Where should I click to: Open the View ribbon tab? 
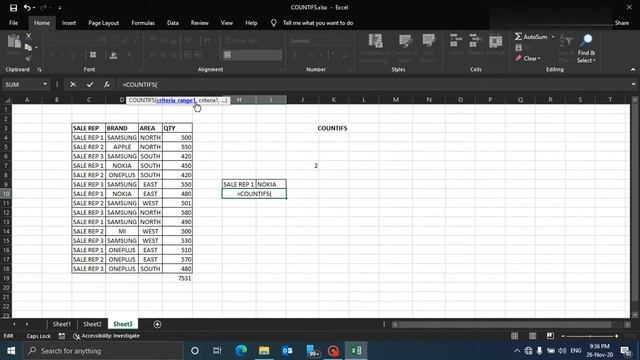[227, 23]
